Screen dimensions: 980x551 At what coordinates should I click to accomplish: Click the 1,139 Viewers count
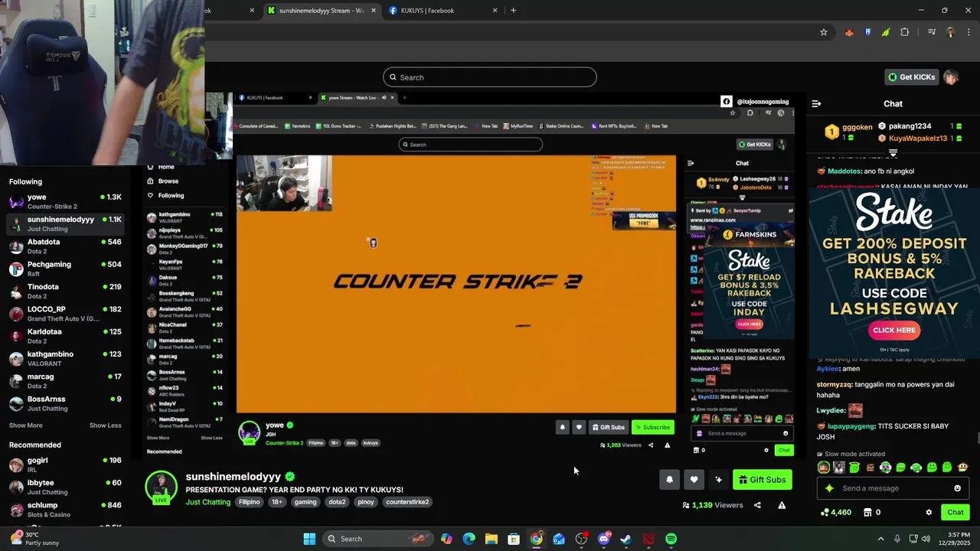tap(713, 505)
